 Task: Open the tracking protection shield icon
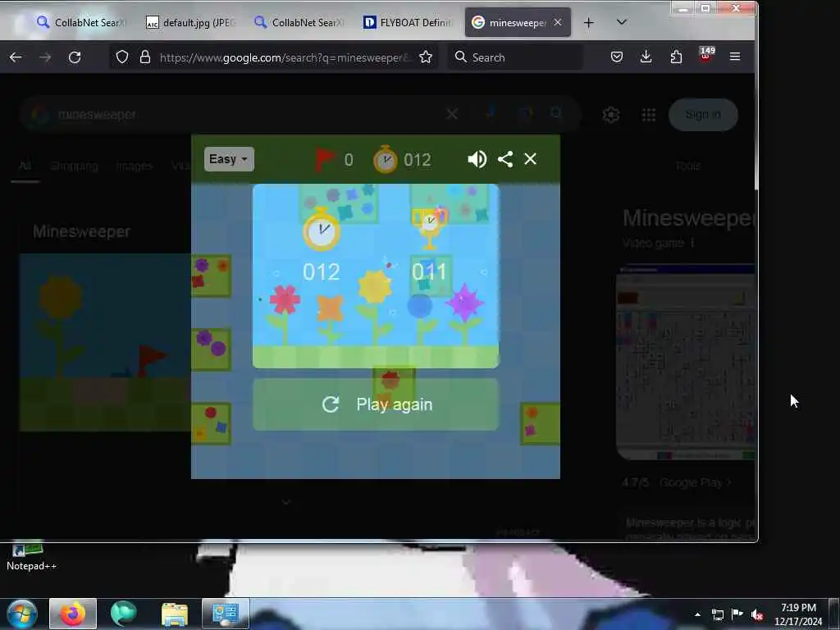pos(122,57)
